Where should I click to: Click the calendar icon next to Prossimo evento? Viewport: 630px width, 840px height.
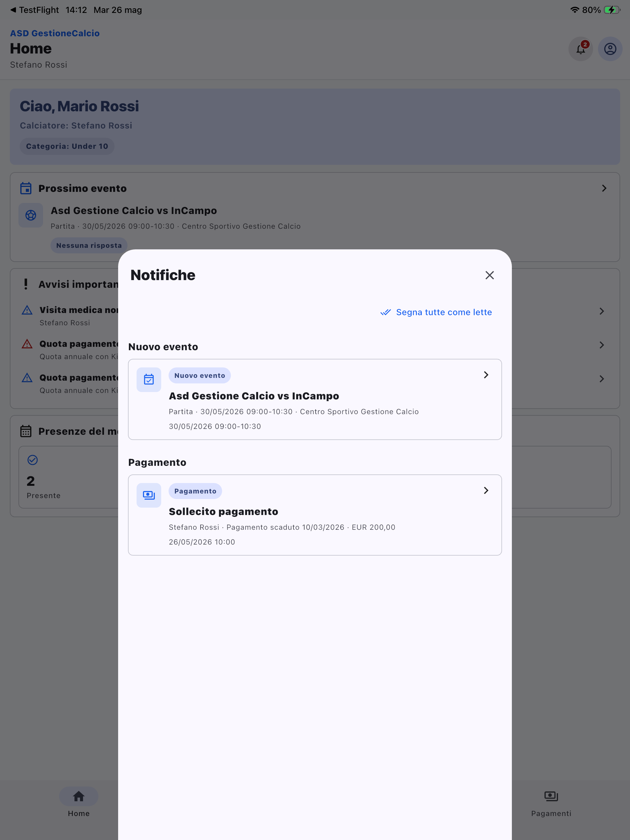26,188
